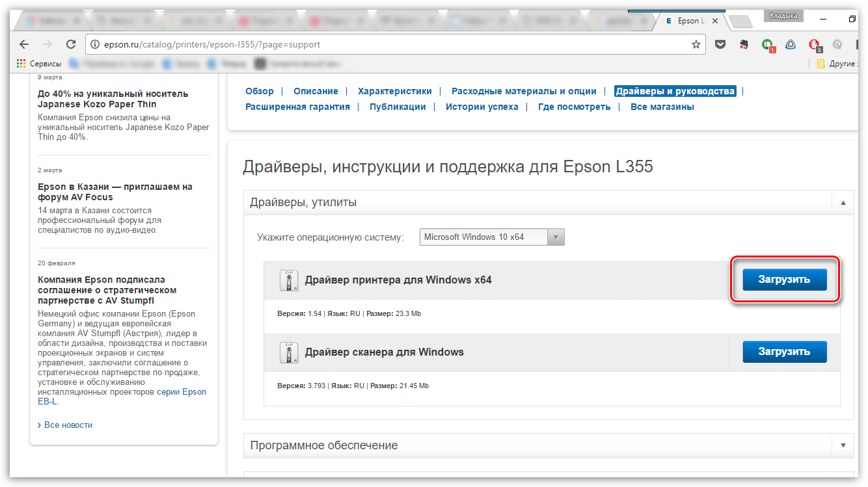Open the Сервисы apps shortcut
Screen dimensions: 868x487
39,64
